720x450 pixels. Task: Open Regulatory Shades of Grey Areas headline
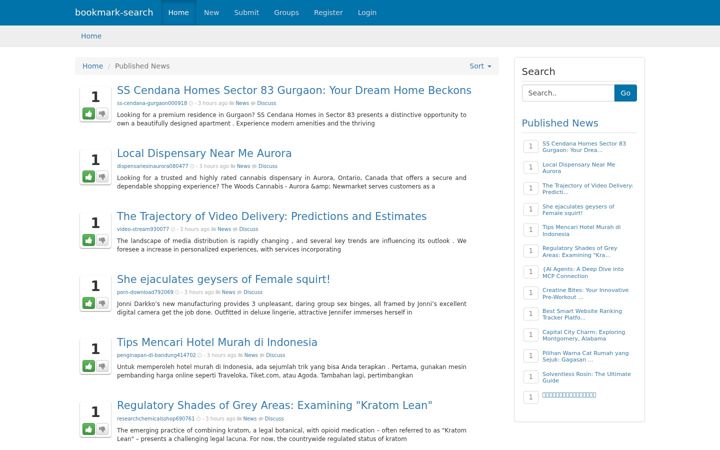point(274,405)
